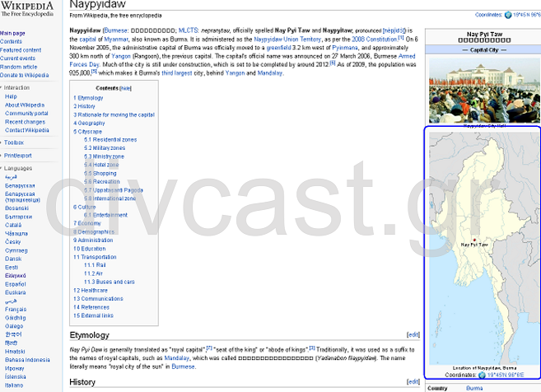Click the Wikipedia logo
The image size is (541, 392).
click(27, 9)
